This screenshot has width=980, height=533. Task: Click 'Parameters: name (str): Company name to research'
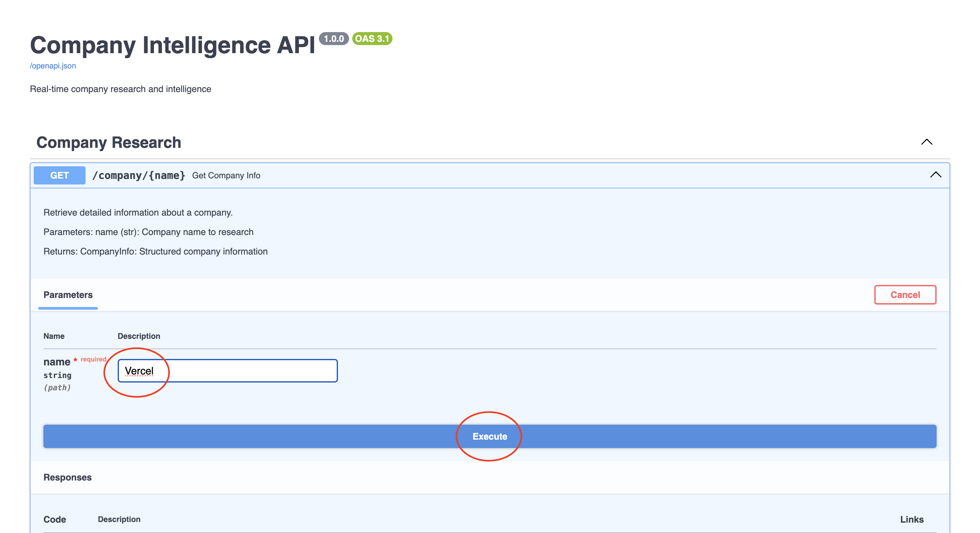(148, 232)
